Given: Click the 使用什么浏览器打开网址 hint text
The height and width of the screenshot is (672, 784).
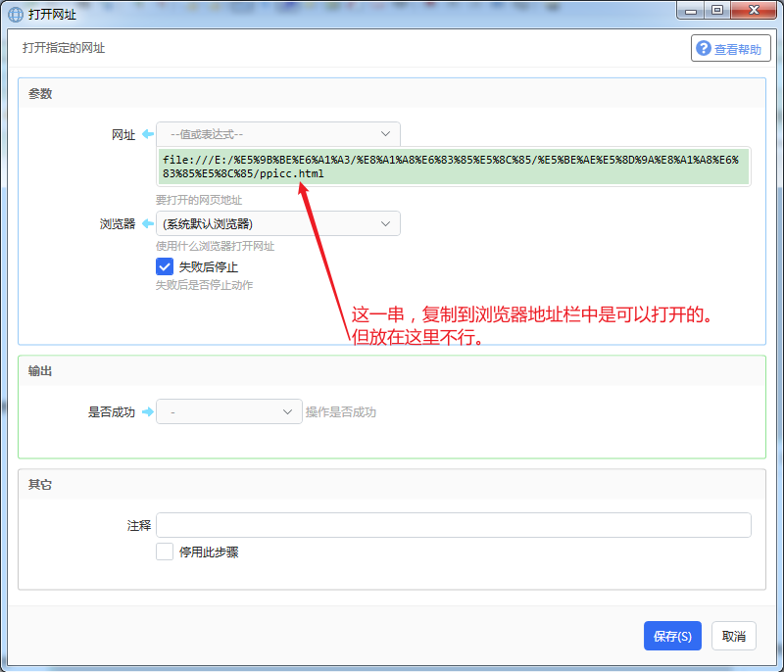Looking at the screenshot, I should (x=215, y=246).
